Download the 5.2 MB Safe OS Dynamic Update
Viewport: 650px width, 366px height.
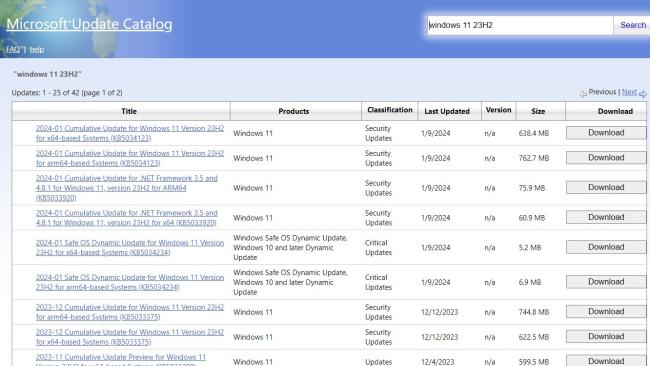click(x=606, y=247)
